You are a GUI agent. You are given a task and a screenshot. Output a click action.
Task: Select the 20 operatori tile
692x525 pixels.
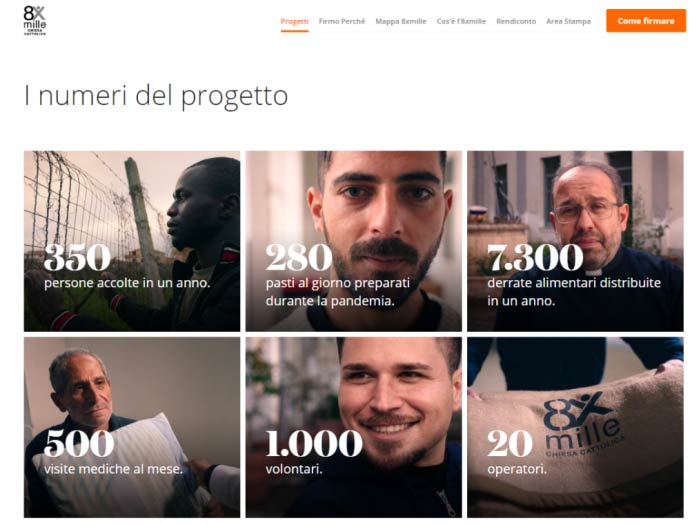pyautogui.click(x=575, y=427)
